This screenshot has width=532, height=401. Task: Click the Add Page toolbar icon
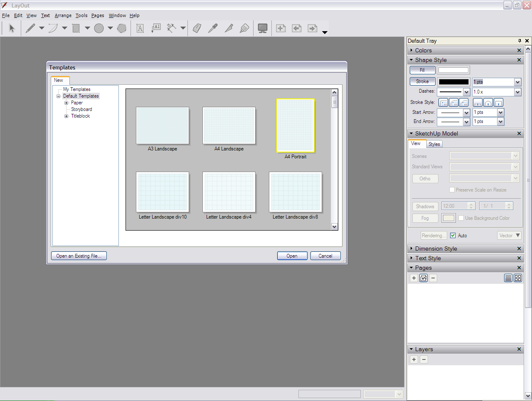pyautogui.click(x=281, y=28)
